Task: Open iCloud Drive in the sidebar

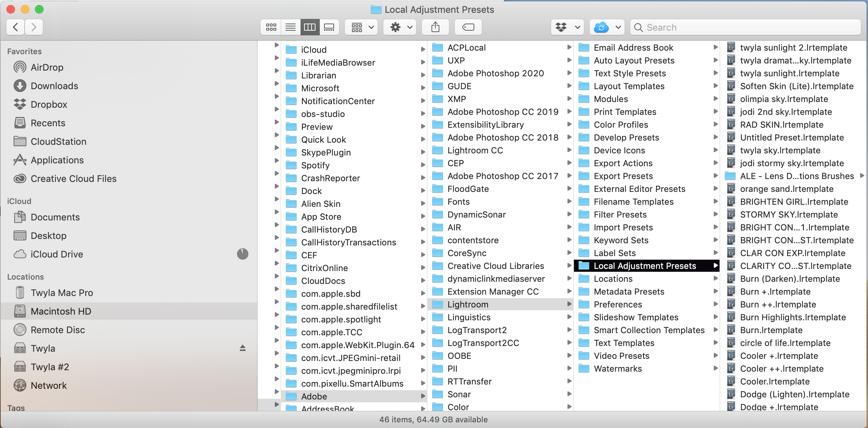Action: pos(57,254)
